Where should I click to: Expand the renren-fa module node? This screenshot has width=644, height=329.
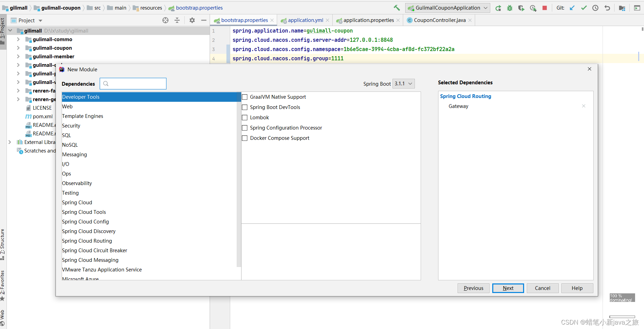[18, 91]
